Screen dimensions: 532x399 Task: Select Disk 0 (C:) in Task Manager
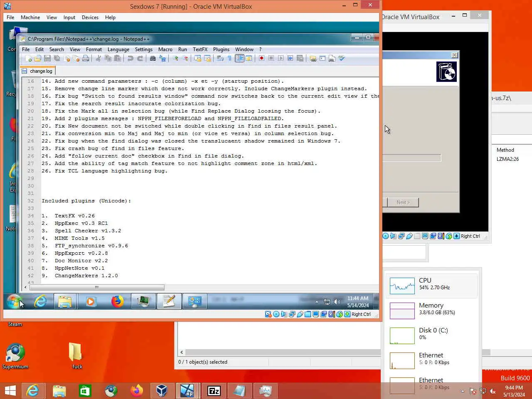tap(432, 335)
